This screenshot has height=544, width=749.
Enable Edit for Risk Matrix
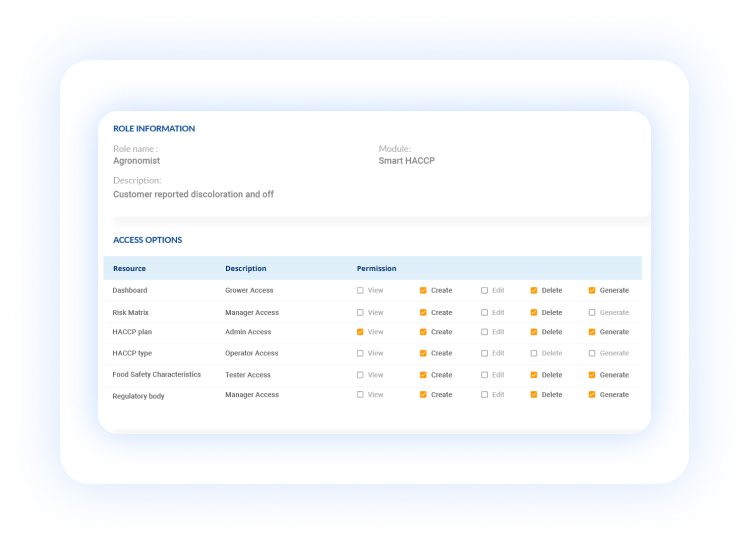484,312
